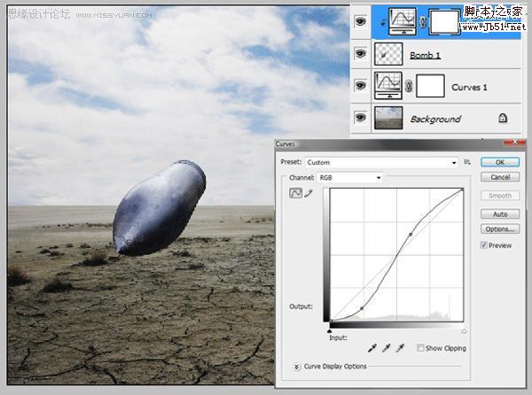
Task: Open the curves Options button
Action: [x=500, y=229]
